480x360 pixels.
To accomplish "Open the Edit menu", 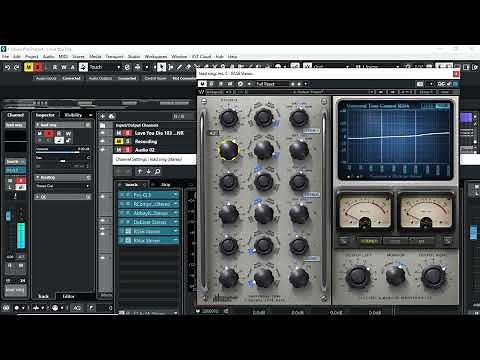I will point(17,56).
